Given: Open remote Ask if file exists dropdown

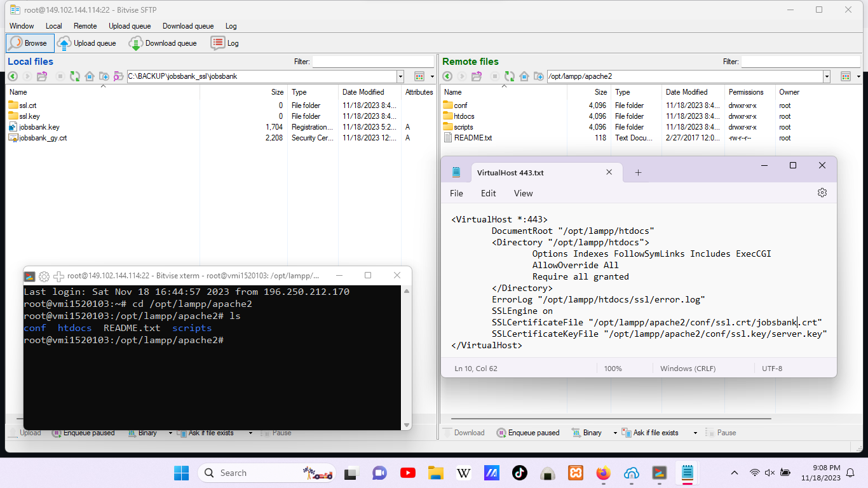Looking at the screenshot, I should point(695,433).
